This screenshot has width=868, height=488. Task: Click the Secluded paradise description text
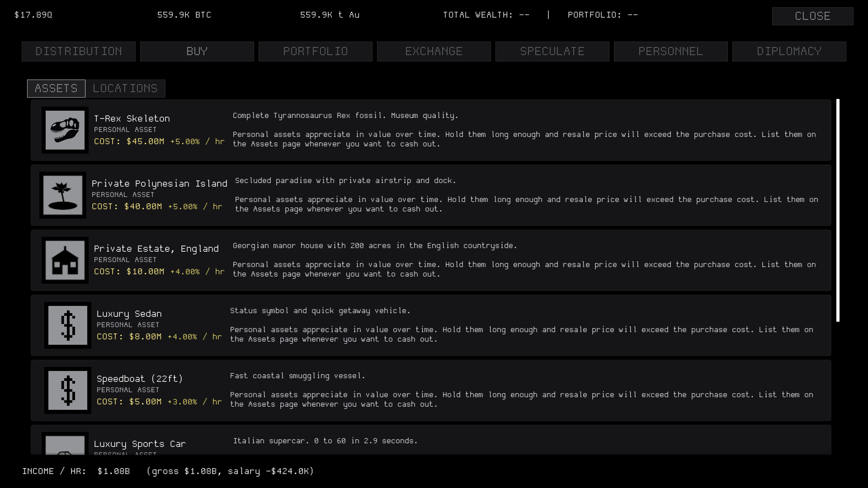pyautogui.click(x=345, y=181)
